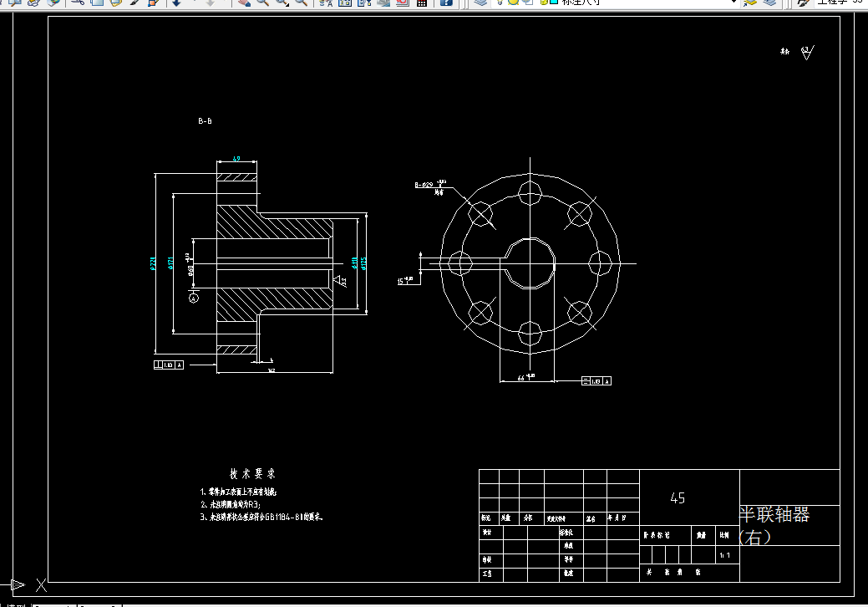Click technical note line 3 with GB1184
Image resolution: width=868 pixels, height=607 pixels.
(x=261, y=517)
